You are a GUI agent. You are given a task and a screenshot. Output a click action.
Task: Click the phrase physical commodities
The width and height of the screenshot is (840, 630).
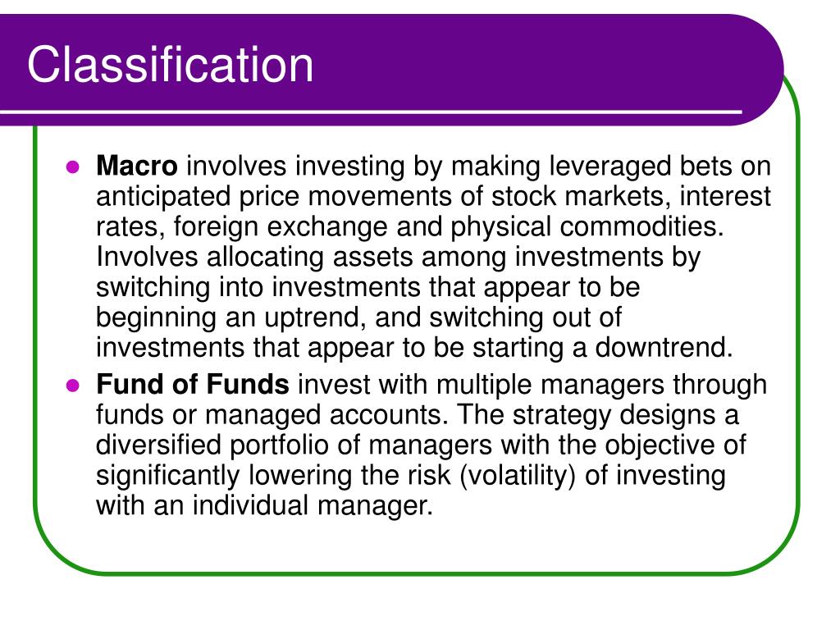coord(587,227)
